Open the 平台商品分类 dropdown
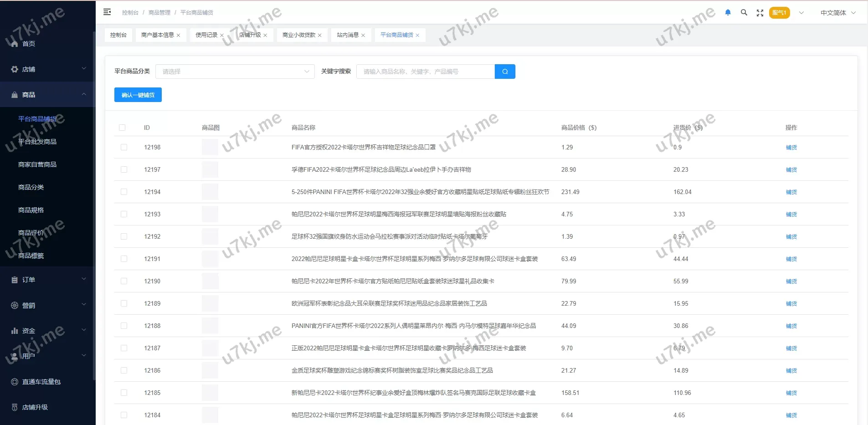868x425 pixels. [x=235, y=72]
